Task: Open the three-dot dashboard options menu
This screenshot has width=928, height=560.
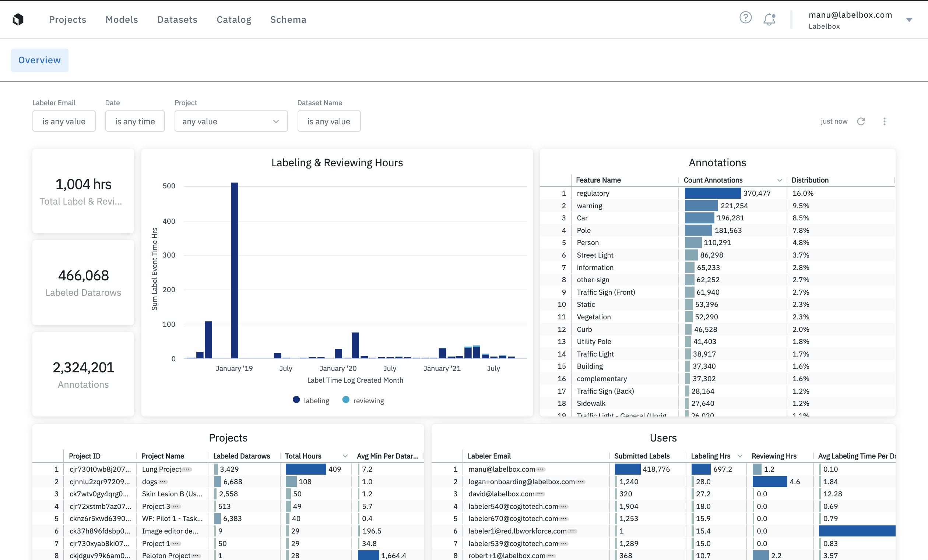Action: (x=884, y=121)
